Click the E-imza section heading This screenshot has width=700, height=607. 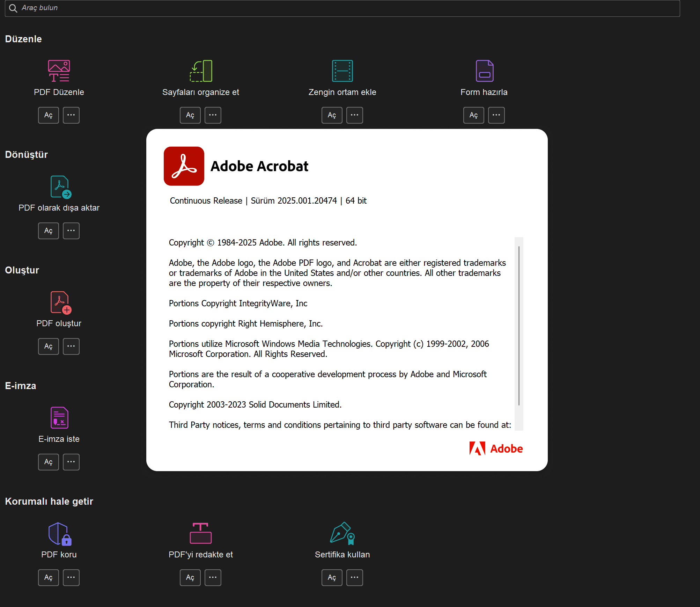(x=21, y=386)
